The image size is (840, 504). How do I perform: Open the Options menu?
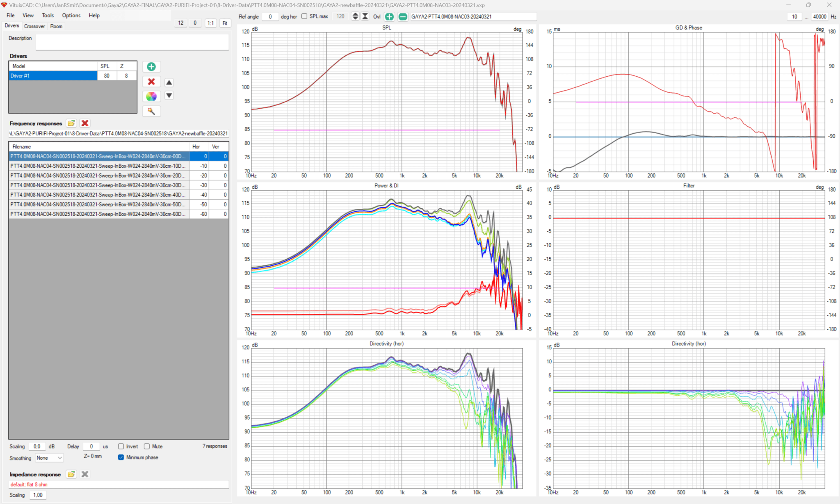(71, 15)
